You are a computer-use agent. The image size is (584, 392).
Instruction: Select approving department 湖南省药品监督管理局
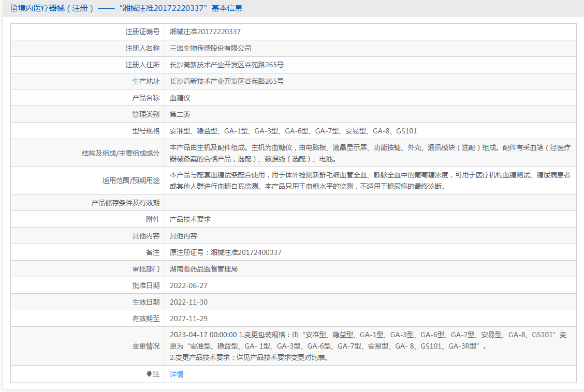[204, 269]
